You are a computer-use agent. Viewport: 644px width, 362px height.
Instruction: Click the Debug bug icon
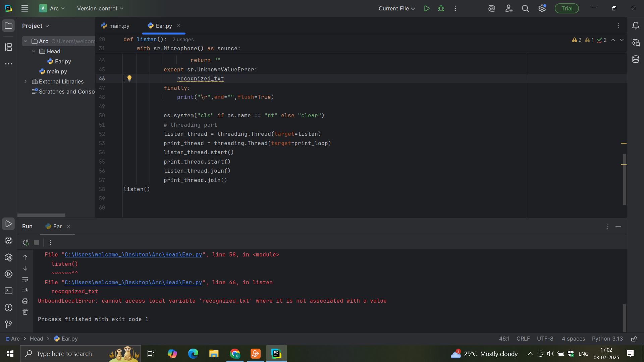[x=441, y=8]
